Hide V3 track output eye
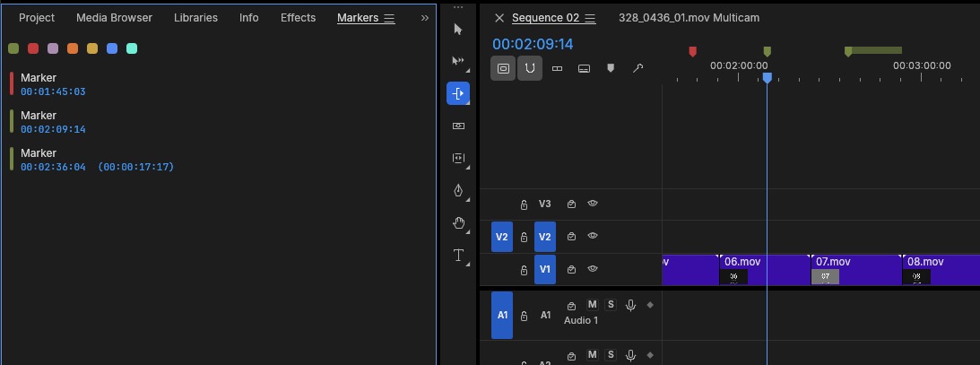This screenshot has height=365, width=980. click(593, 204)
